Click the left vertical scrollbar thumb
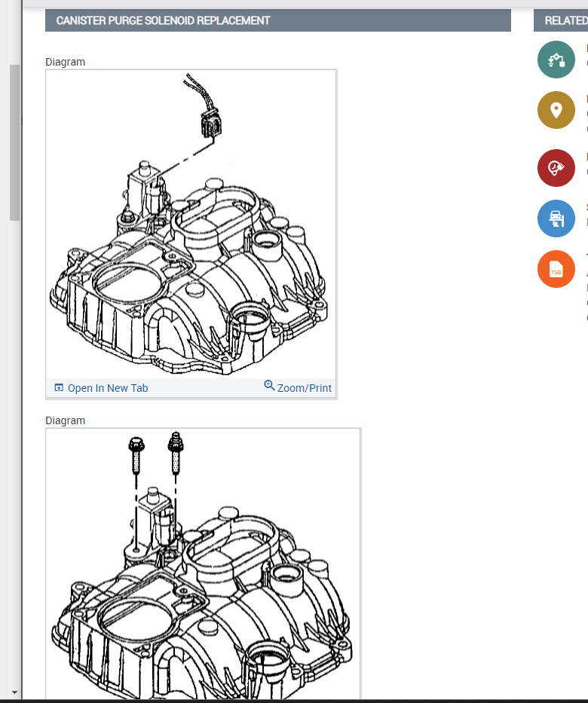The width and height of the screenshot is (588, 703). [15, 142]
